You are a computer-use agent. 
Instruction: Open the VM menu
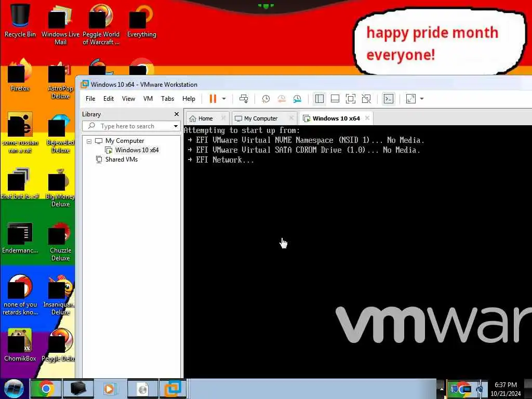[148, 99]
